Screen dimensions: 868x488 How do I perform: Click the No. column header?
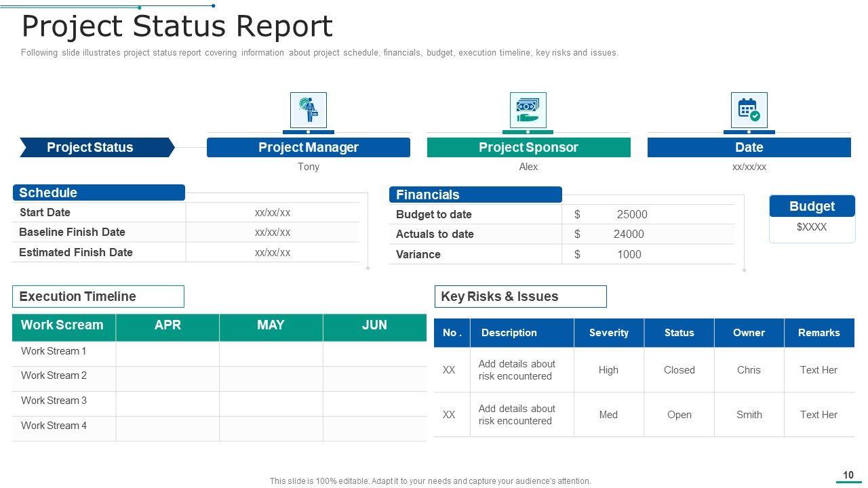coord(452,333)
